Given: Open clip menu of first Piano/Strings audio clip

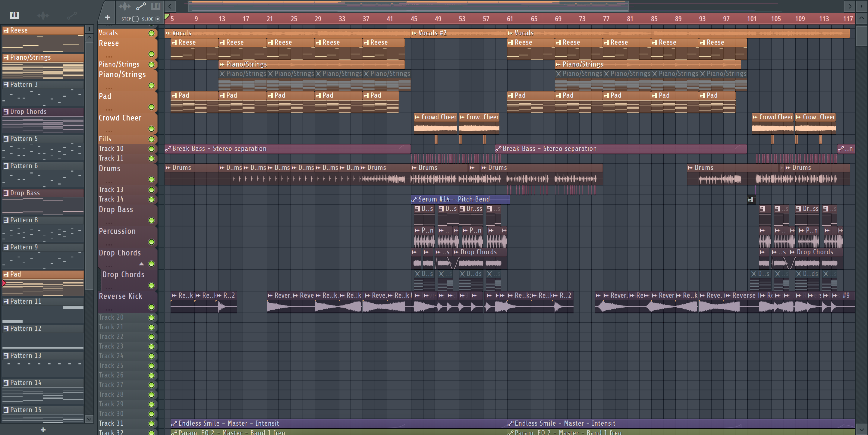Looking at the screenshot, I should [x=222, y=64].
